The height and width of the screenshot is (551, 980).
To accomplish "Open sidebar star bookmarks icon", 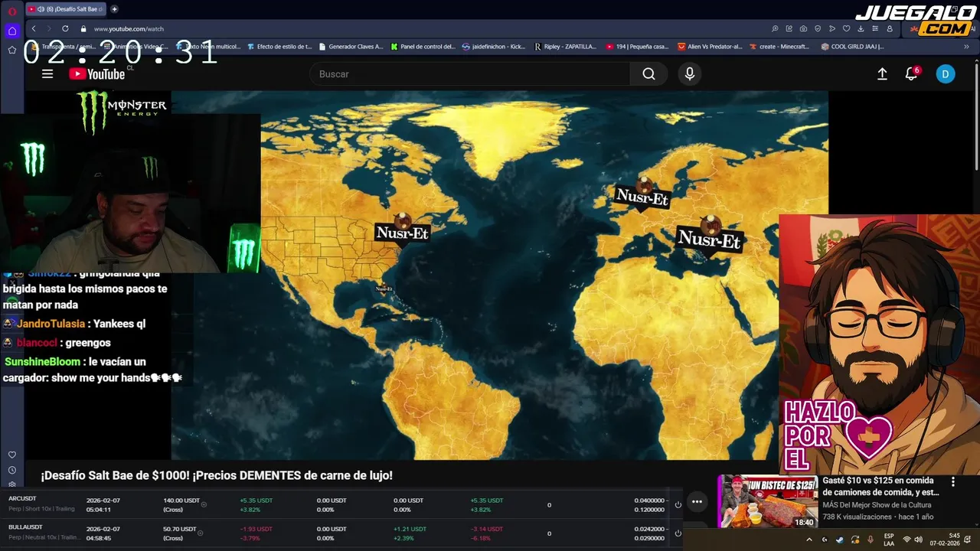I will point(11,50).
